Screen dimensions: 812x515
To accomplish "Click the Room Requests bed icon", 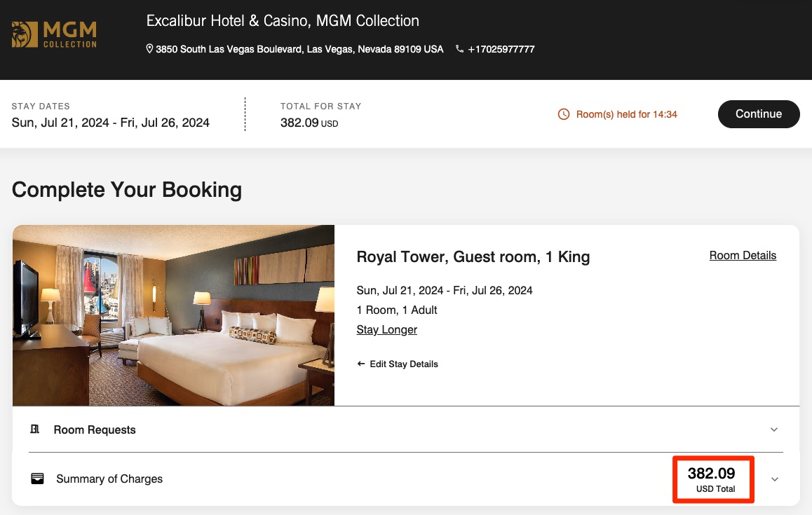I will click(x=34, y=429).
